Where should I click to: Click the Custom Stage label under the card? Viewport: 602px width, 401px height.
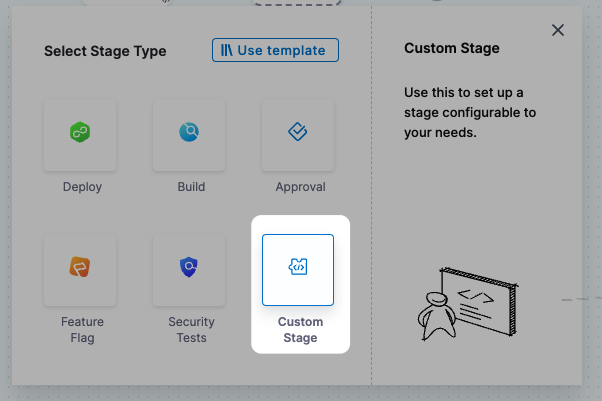[298, 330]
